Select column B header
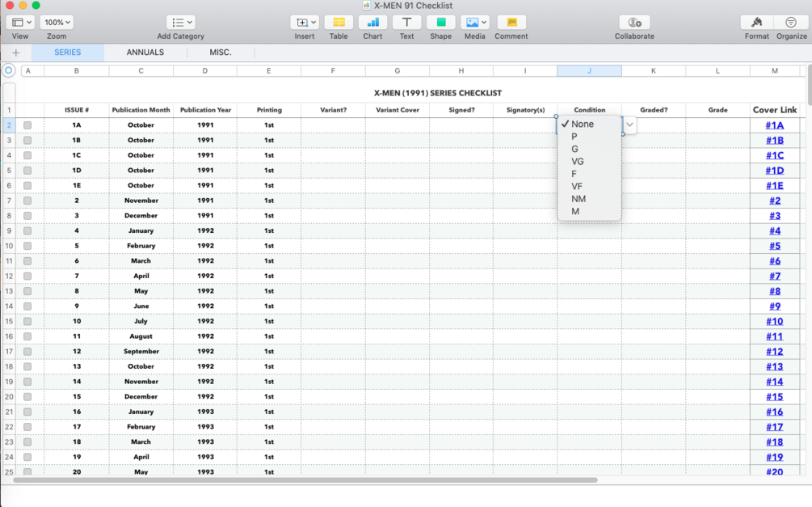The width and height of the screenshot is (812, 507). (77, 70)
